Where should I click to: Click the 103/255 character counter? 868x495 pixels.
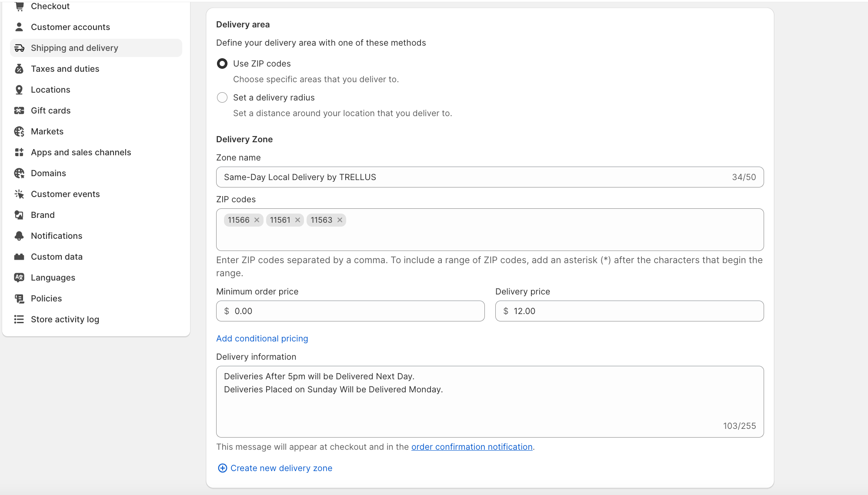pos(739,426)
